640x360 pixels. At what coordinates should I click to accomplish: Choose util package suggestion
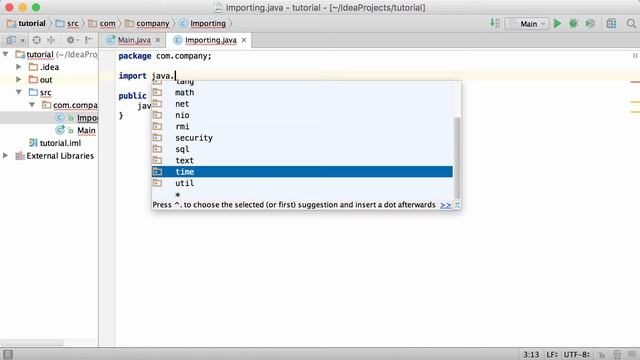point(302,183)
